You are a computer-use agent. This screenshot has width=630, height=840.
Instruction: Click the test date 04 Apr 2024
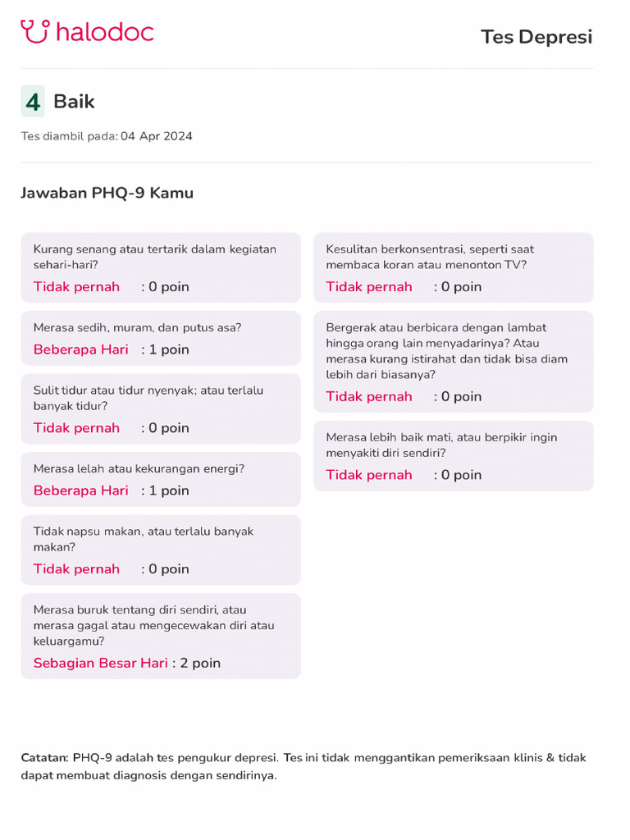click(x=156, y=136)
